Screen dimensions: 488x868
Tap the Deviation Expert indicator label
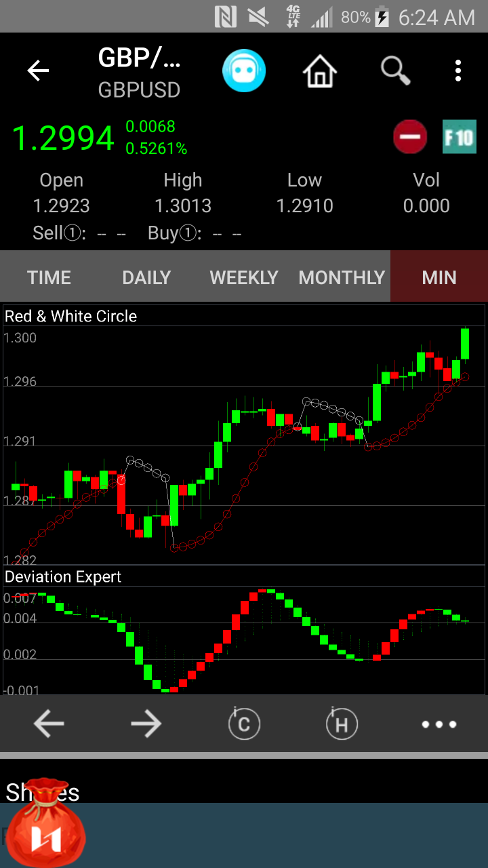63,577
